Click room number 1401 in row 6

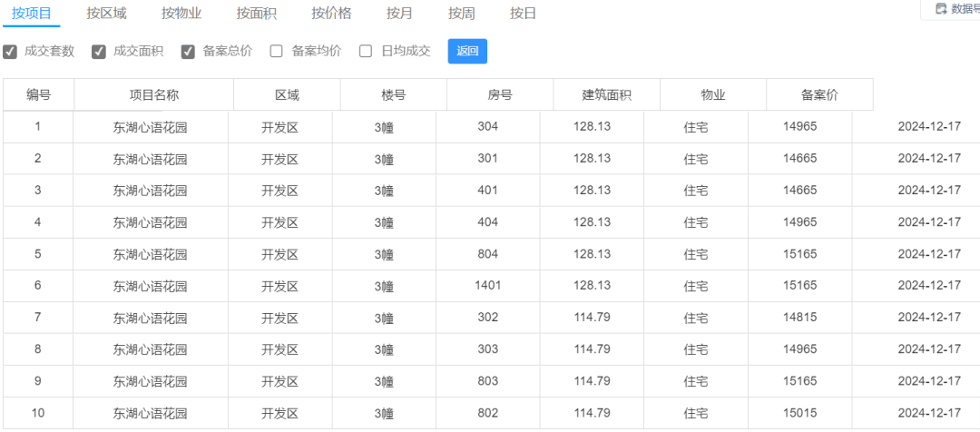click(487, 285)
